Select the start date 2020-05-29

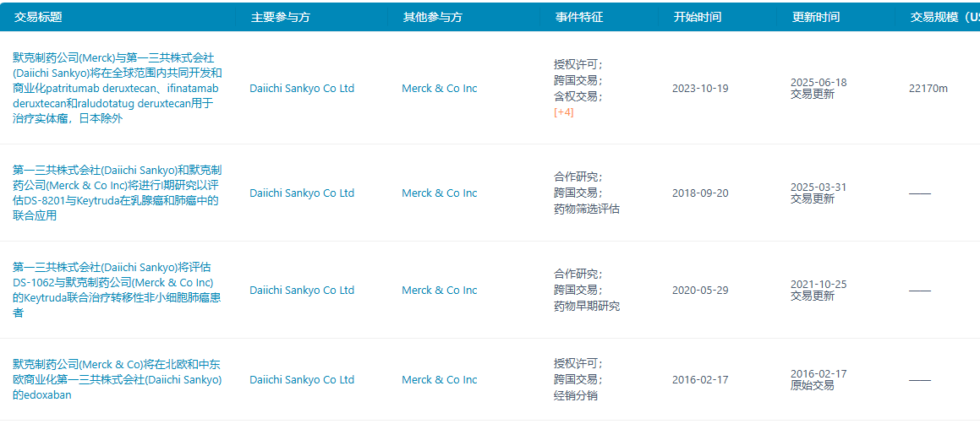coord(700,291)
